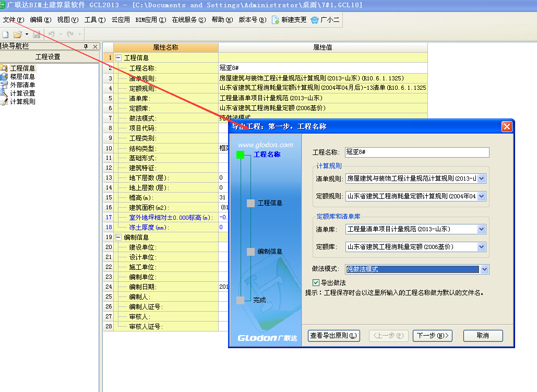
Task: Click the 工程名称 value cell 冠亚8#
Action: pyautogui.click(x=323, y=68)
